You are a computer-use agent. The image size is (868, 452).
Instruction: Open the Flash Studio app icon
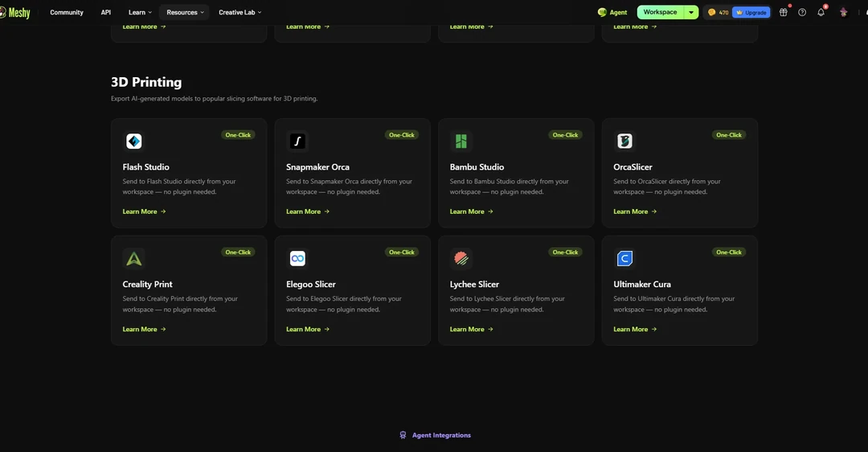pos(134,142)
